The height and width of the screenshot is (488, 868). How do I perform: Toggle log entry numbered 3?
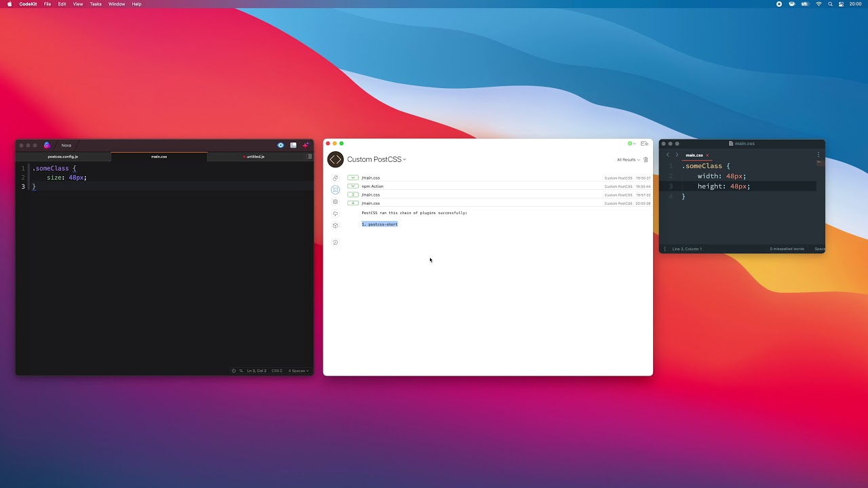pyautogui.click(x=353, y=195)
